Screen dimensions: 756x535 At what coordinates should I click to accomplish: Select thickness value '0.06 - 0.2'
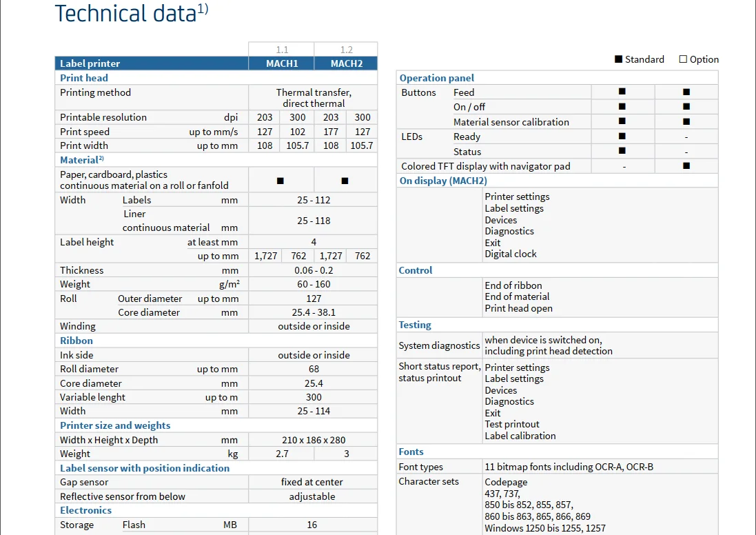314,270
